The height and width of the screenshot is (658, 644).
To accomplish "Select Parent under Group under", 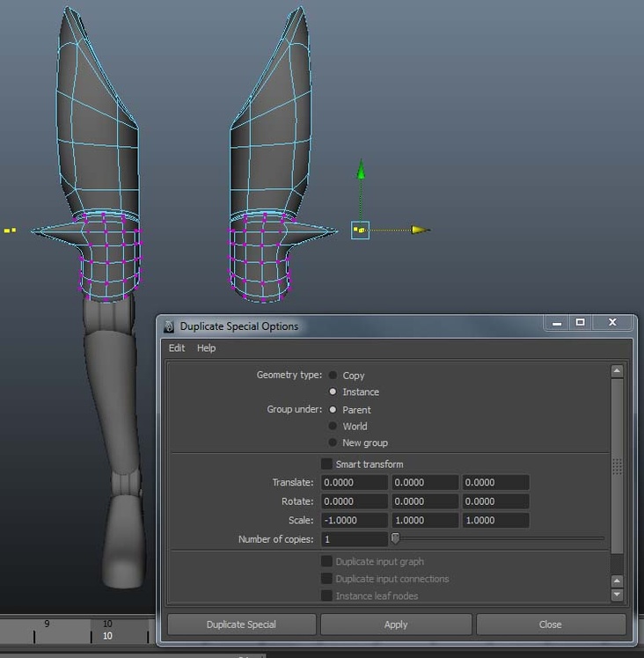I will (x=333, y=410).
